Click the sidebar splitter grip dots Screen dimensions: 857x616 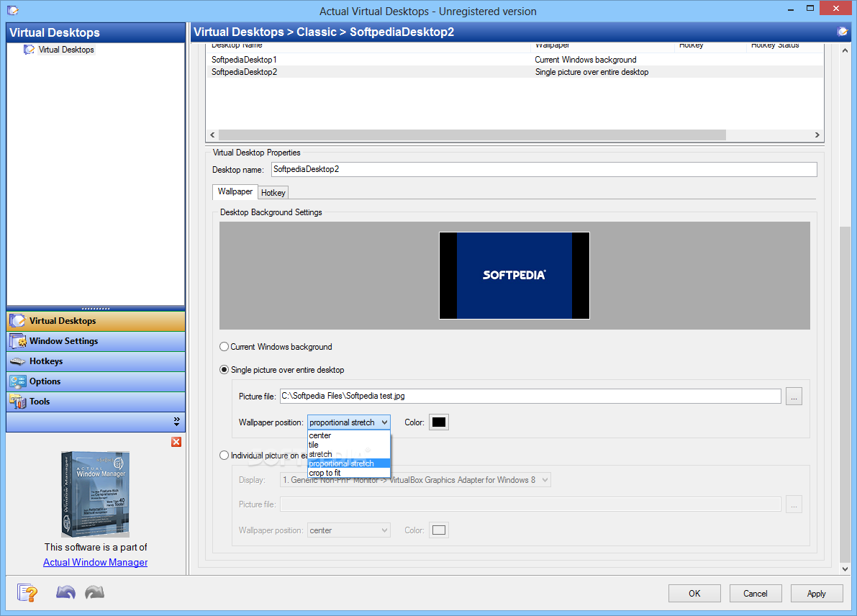coord(96,309)
